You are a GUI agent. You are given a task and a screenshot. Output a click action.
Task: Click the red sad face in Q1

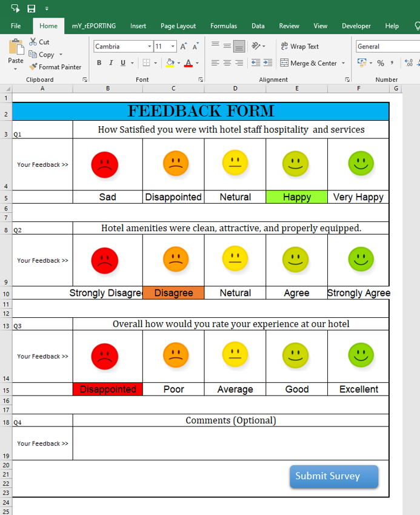(x=105, y=164)
